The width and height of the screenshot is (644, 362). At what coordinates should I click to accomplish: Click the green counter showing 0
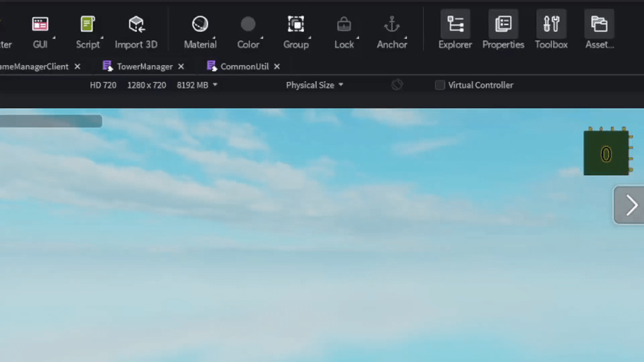[606, 151]
